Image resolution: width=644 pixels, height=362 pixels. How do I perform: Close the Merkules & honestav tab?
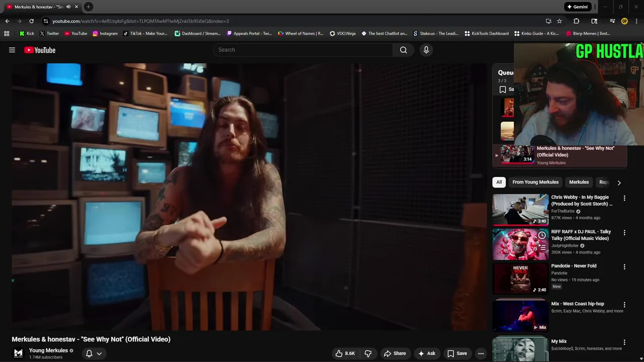click(76, 7)
